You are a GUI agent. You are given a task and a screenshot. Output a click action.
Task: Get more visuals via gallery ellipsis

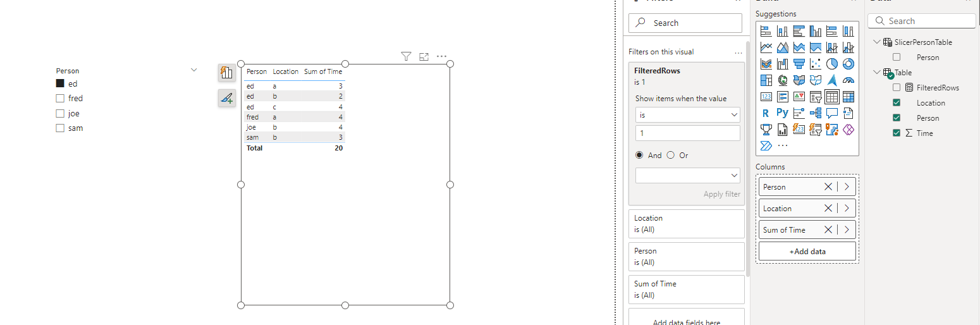coord(783,145)
